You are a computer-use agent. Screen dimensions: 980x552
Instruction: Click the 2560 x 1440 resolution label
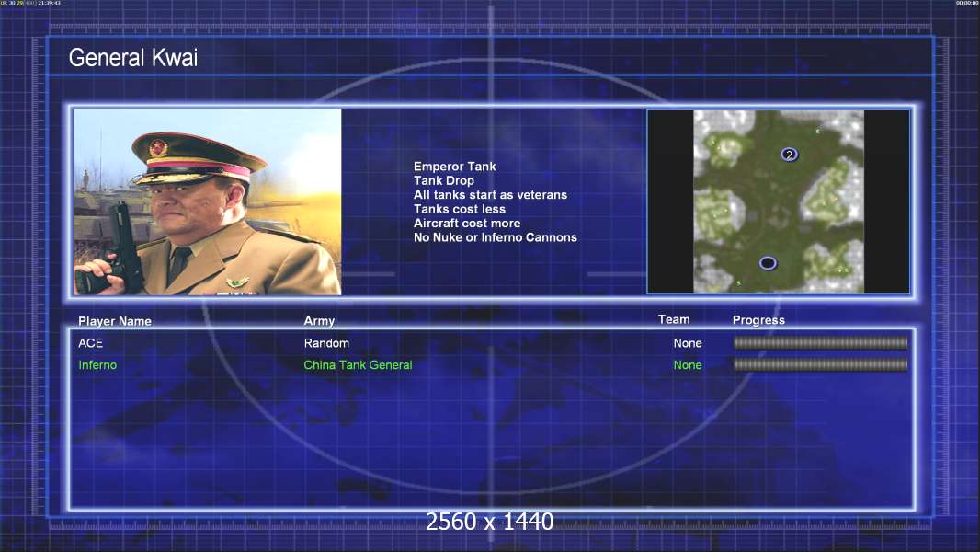[x=489, y=522]
